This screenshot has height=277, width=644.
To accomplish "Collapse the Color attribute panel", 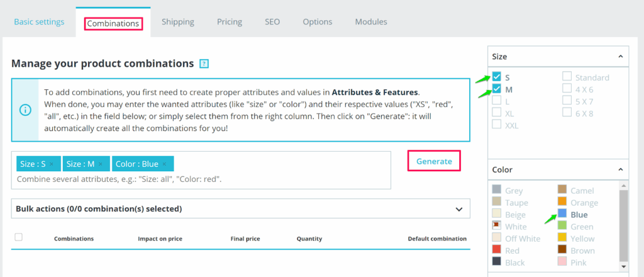I will [620, 169].
